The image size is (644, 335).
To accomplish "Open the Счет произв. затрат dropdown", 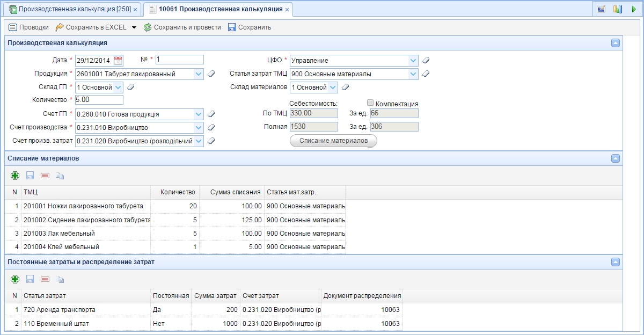I will tap(199, 141).
